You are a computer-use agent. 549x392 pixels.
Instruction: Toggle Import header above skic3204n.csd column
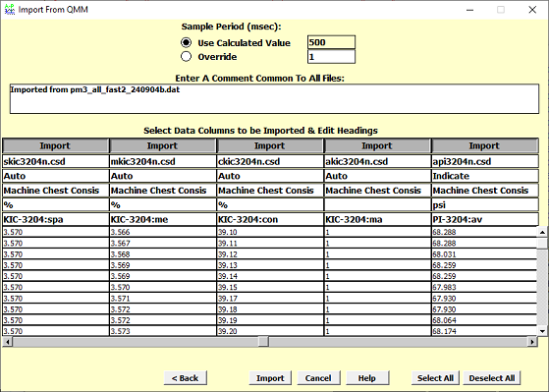pos(55,145)
